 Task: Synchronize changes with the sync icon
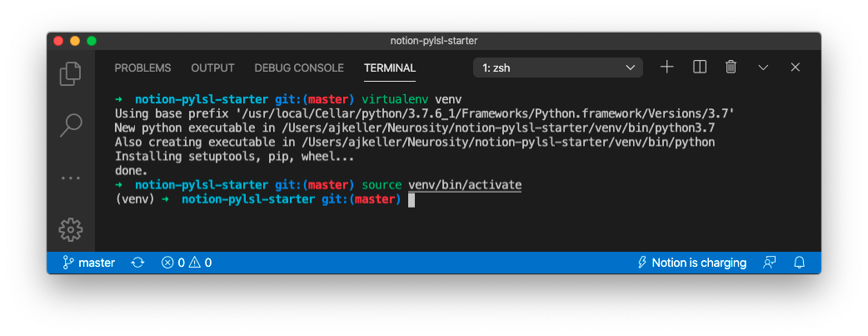tap(137, 263)
